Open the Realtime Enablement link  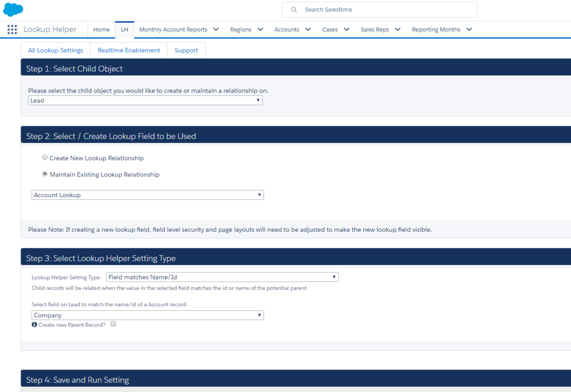(129, 50)
